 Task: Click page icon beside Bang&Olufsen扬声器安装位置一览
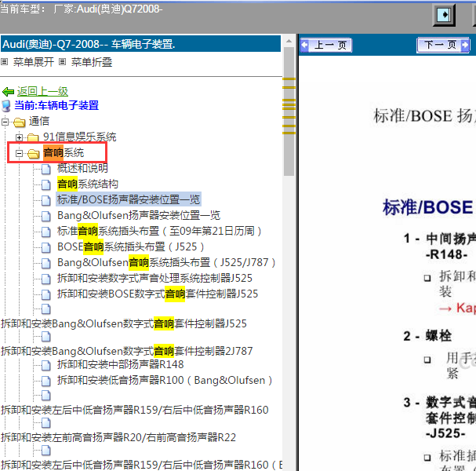(45, 216)
